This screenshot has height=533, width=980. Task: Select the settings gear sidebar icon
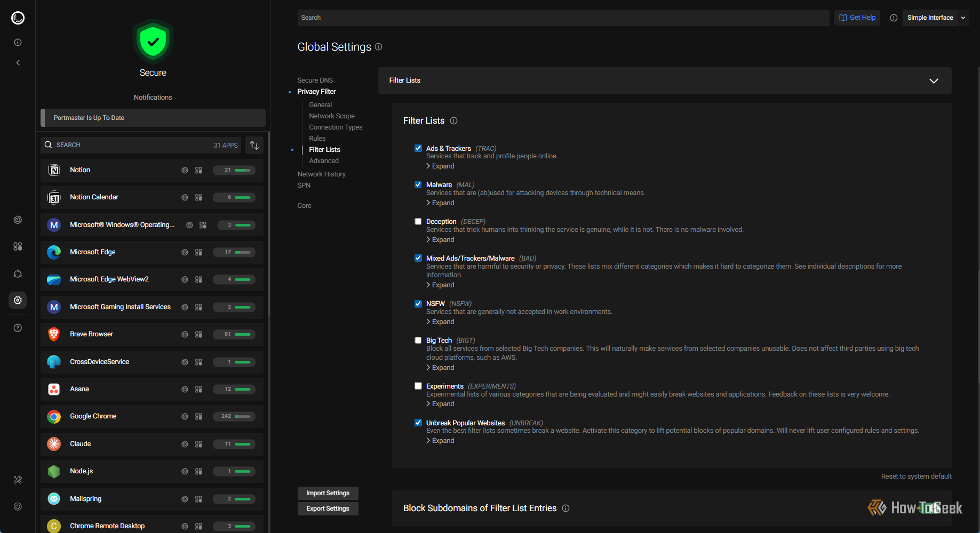(18, 300)
